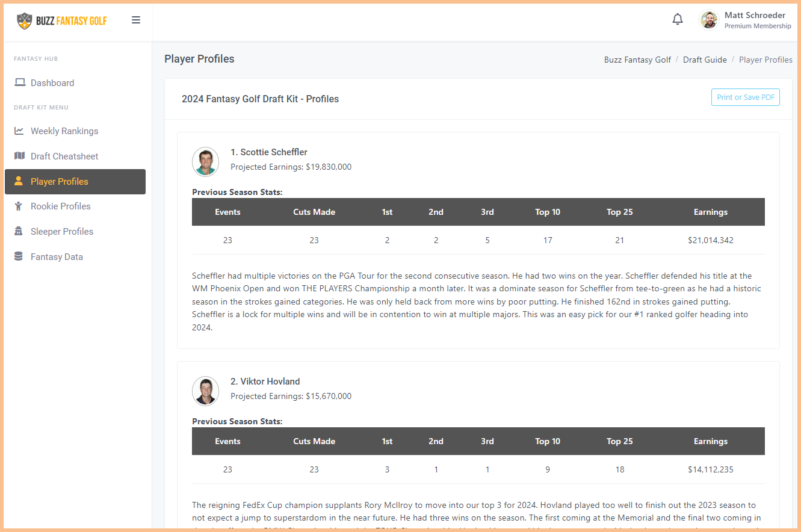Click the Earnings header in Scheffler's table
Viewport: 801px width, 532px height.
pyautogui.click(x=711, y=212)
